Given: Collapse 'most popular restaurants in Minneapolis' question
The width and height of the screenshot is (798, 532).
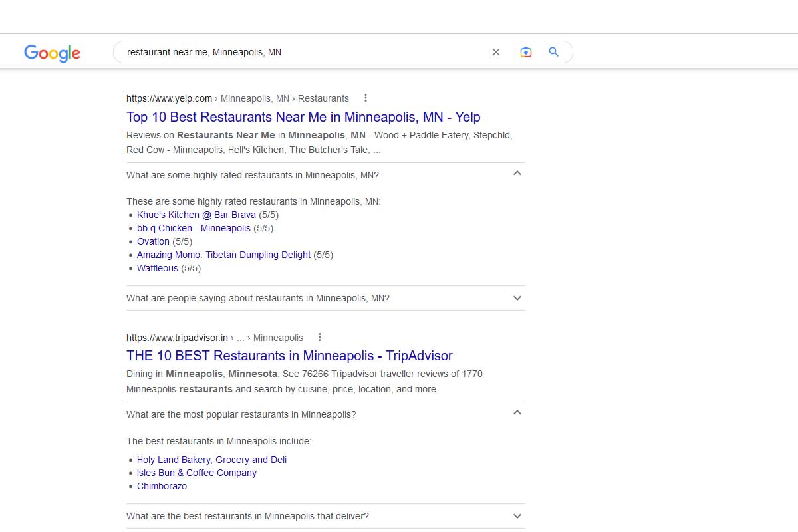Looking at the screenshot, I should 326,414.
